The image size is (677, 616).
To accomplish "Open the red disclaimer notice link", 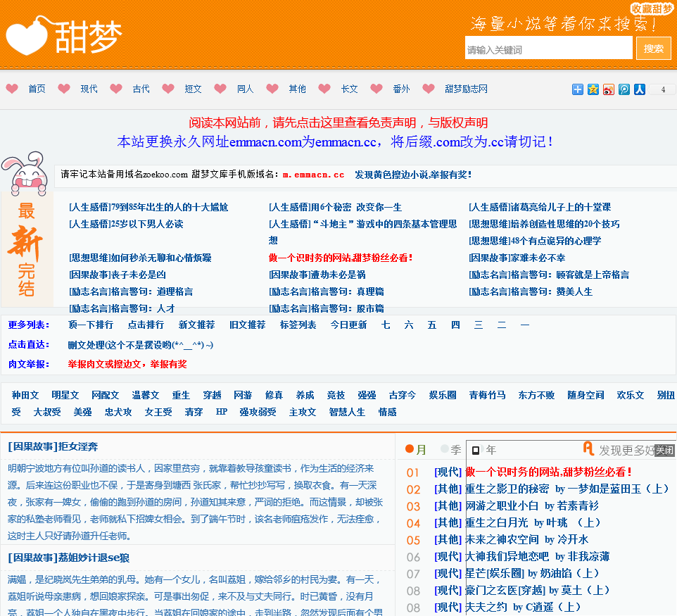I will (338, 122).
